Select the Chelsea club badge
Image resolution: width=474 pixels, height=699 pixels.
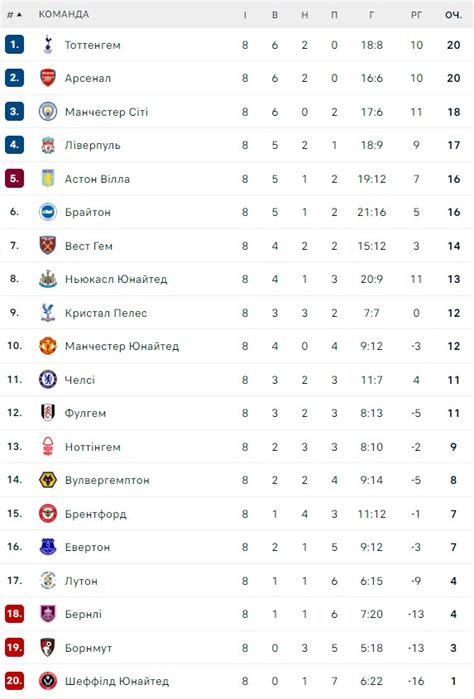tap(48, 379)
